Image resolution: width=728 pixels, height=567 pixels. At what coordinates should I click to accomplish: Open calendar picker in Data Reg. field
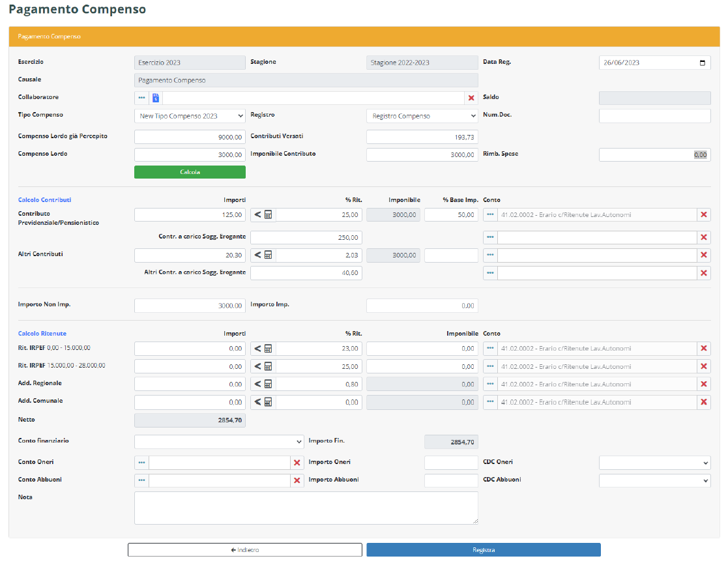(x=702, y=63)
